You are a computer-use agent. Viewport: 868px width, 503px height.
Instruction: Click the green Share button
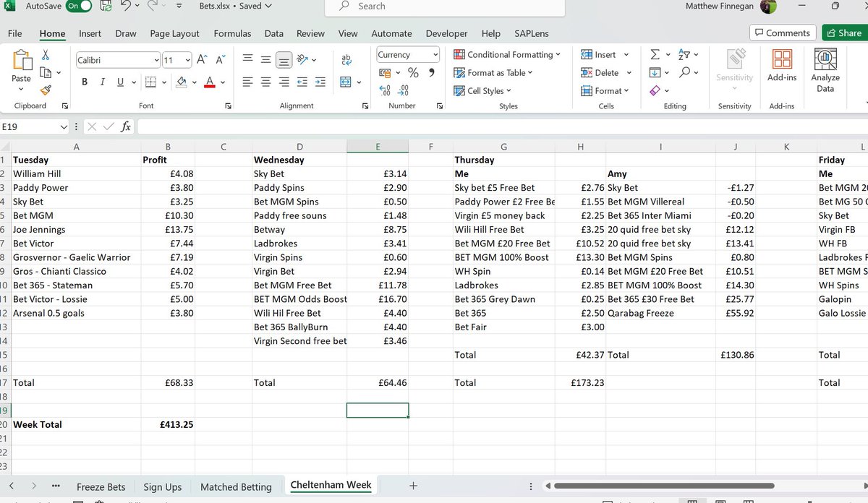843,33
